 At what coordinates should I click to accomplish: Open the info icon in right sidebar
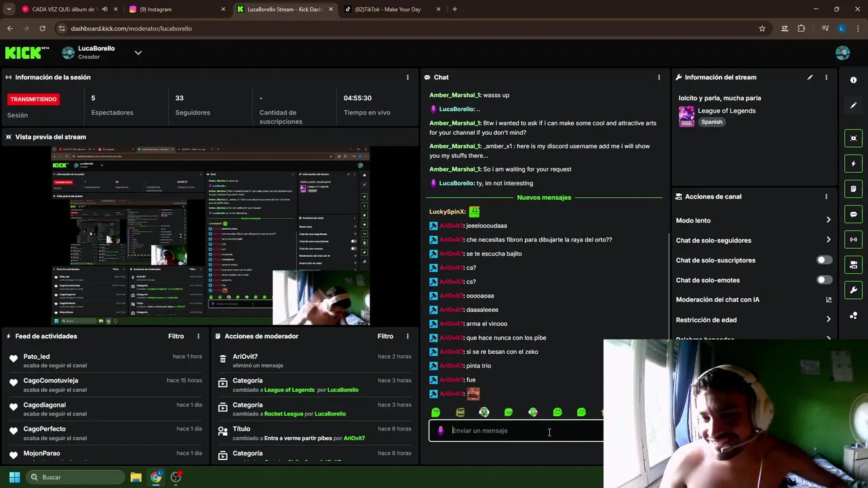click(853, 80)
